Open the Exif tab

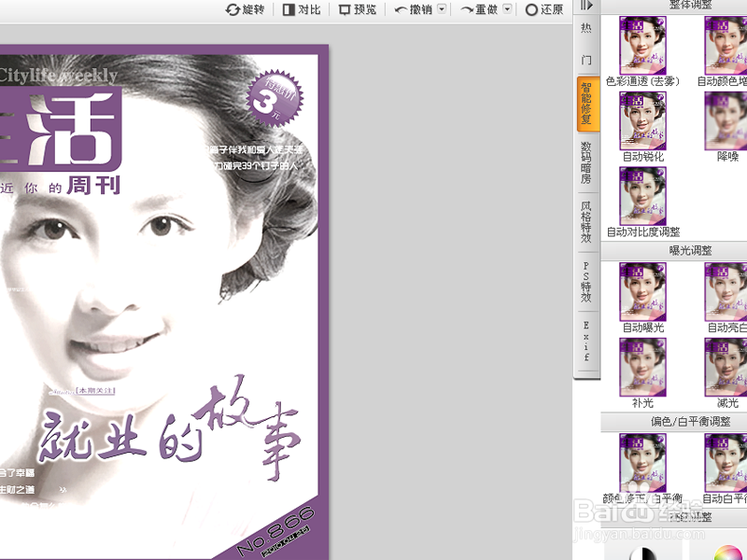tap(586, 341)
